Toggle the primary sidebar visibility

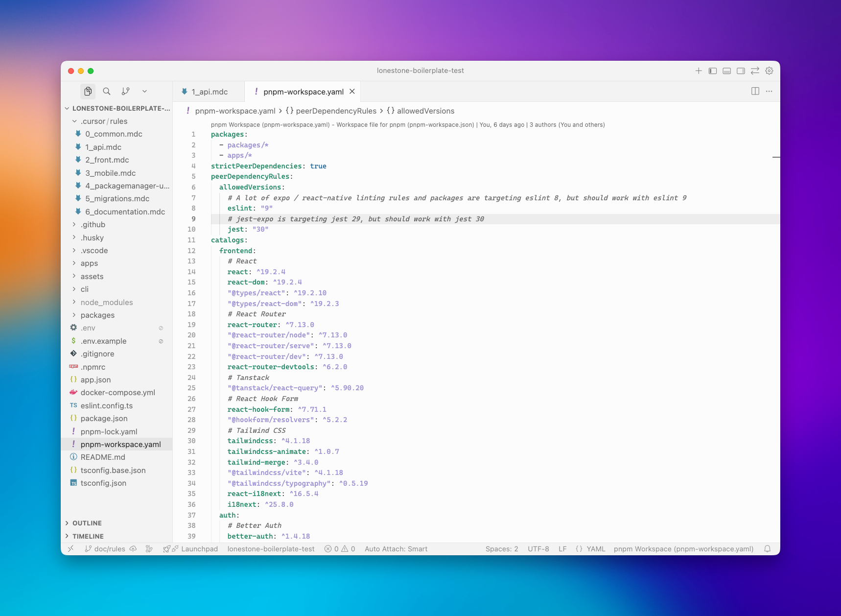coord(713,71)
